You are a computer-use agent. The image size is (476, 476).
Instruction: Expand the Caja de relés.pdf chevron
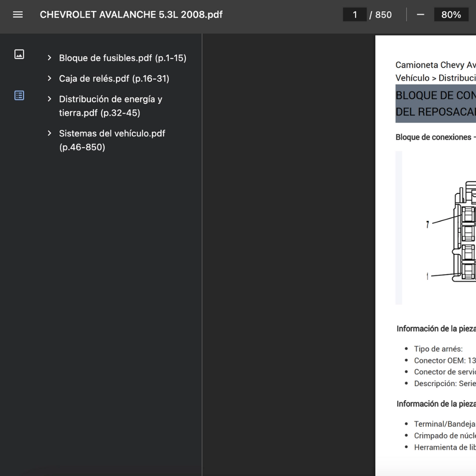pyautogui.click(x=49, y=78)
